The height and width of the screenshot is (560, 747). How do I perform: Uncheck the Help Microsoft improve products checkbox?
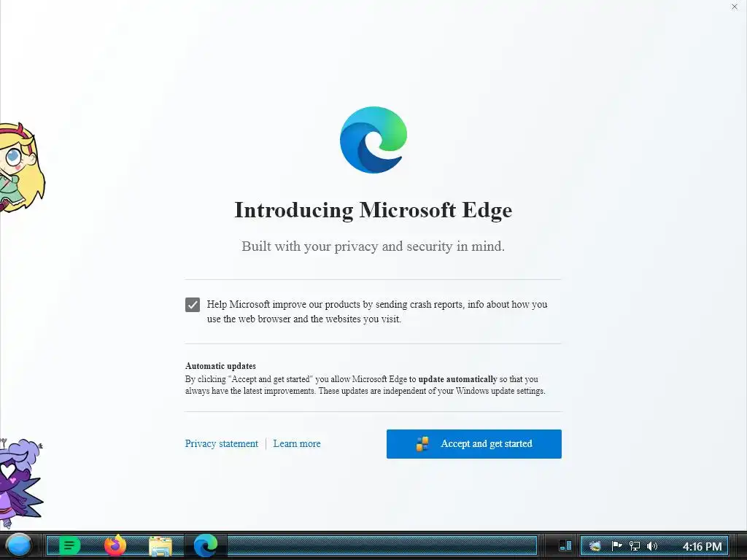click(193, 305)
